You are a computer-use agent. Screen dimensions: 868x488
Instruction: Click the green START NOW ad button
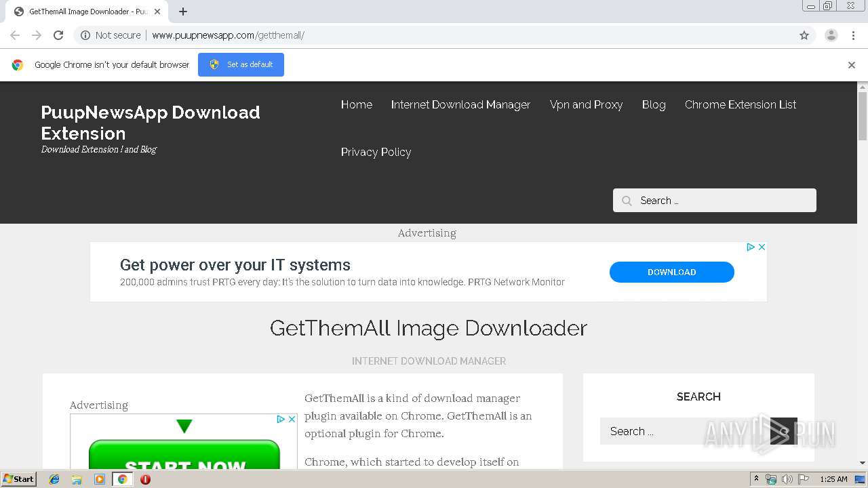point(184,455)
